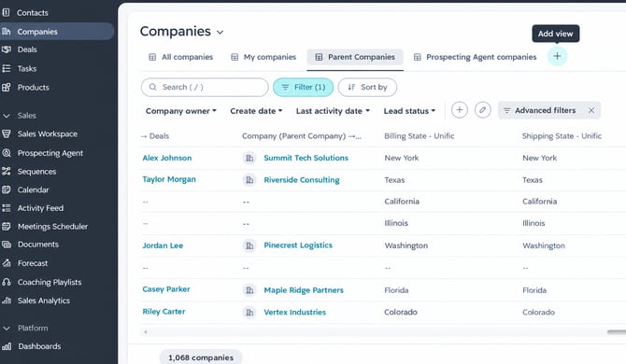The height and width of the screenshot is (364, 626).
Task: Open the Taylor Morgan deal link
Action: point(169,179)
